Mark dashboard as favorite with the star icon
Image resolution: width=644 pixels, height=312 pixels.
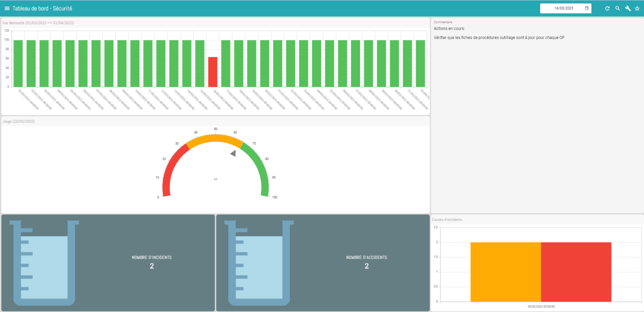638,8
